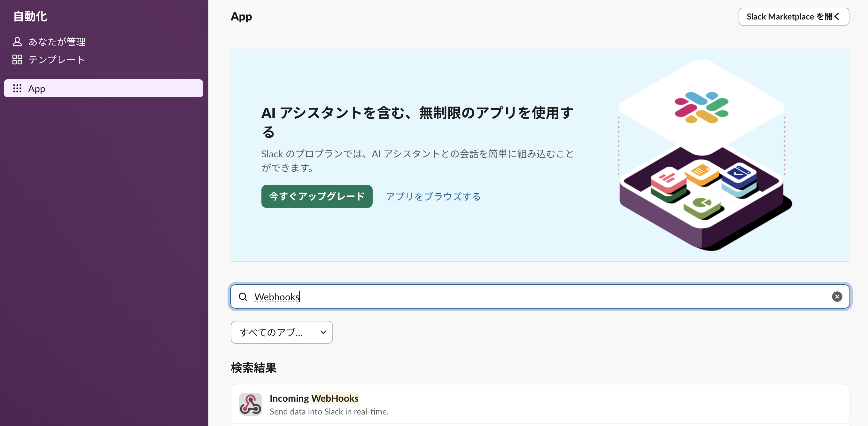Viewport: 868px width, 426px height.
Task: Open Slack Marketplace with the top-right button
Action: pos(794,16)
